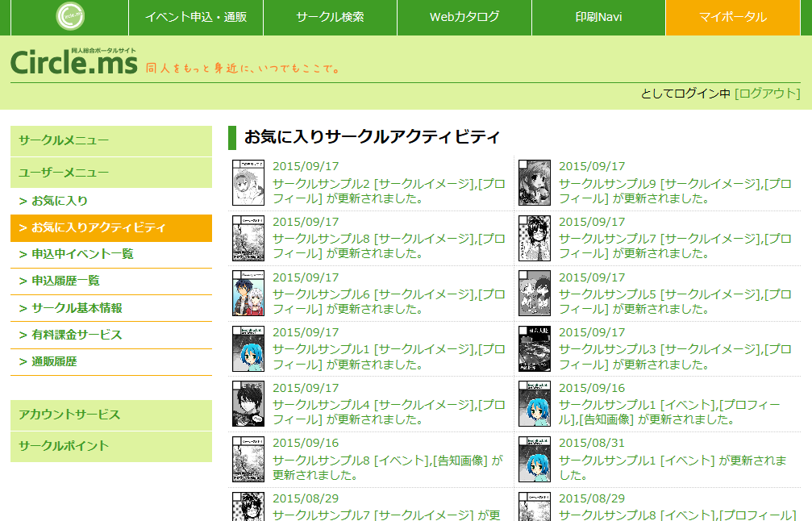The height and width of the screenshot is (521, 812).
Task: Click the サークルサンプル8 thumbnail dated 2015/09/16
Action: coord(248,460)
